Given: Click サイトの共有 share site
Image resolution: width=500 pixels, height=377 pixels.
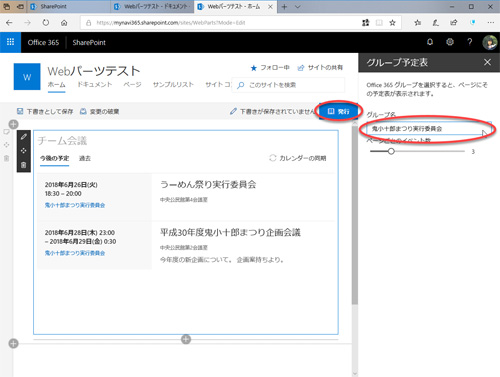Looking at the screenshot, I should (320, 68).
